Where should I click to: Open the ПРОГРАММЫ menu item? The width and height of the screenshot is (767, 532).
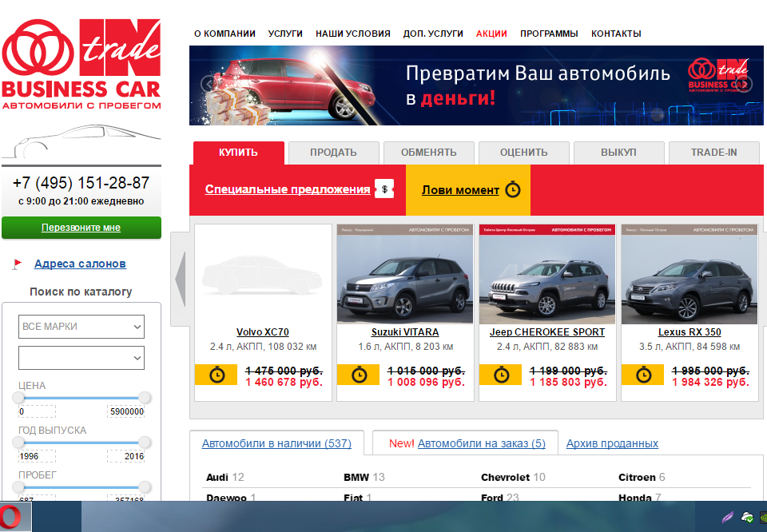coord(549,34)
